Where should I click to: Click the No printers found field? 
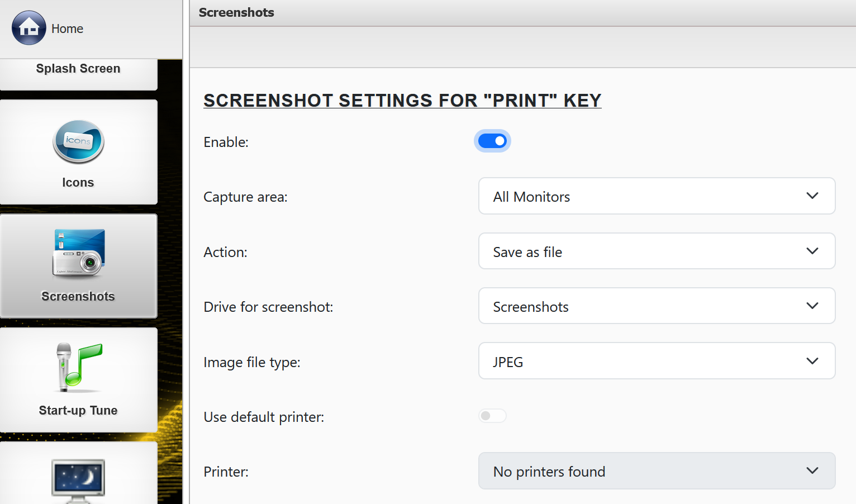point(643,471)
